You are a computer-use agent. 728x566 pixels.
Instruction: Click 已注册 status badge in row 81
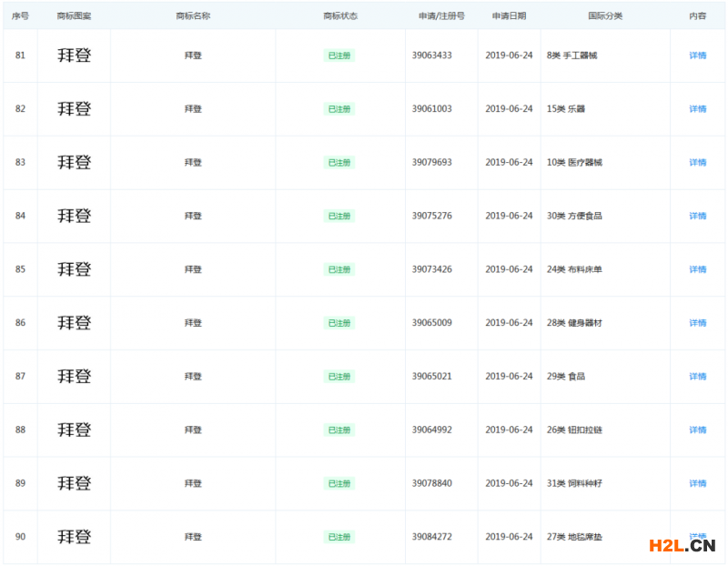click(x=339, y=56)
